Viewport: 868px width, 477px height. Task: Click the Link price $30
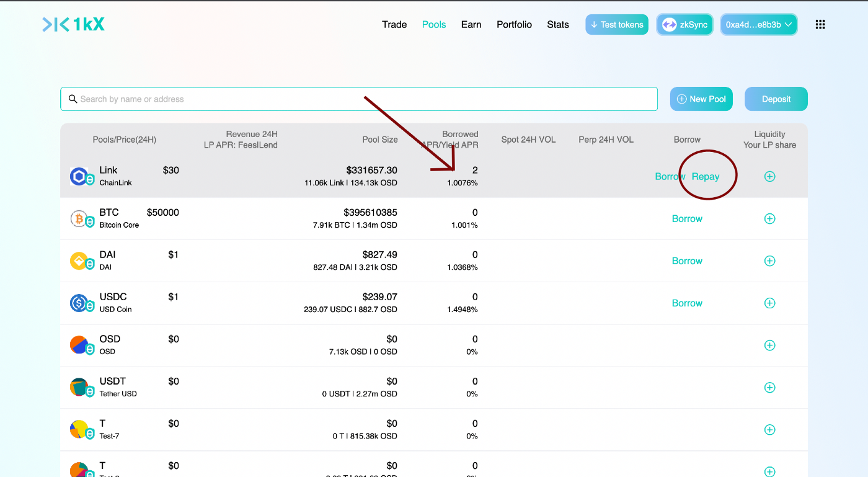point(171,170)
